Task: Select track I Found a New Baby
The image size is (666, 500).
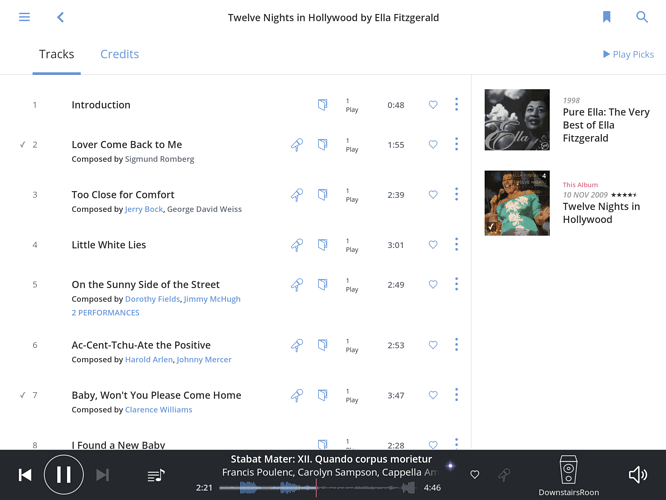Action: click(118, 445)
